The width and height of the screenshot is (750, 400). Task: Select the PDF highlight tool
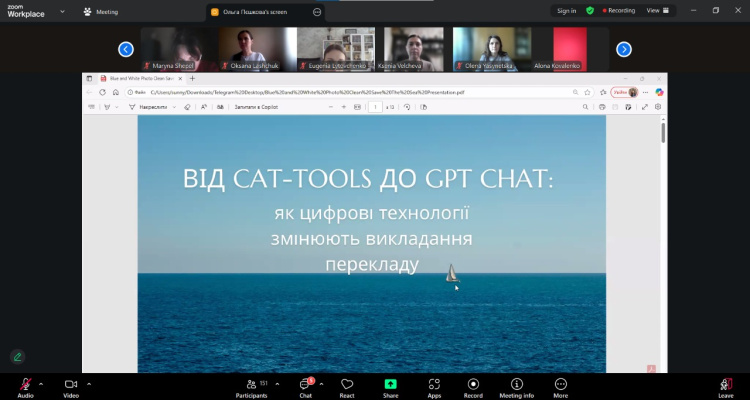[x=107, y=107]
